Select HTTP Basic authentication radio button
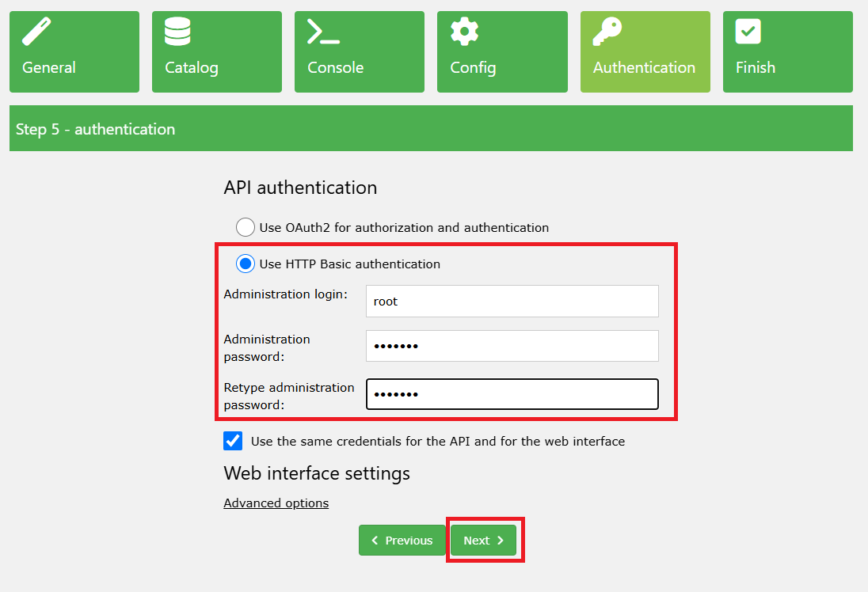The image size is (868, 592). point(246,264)
